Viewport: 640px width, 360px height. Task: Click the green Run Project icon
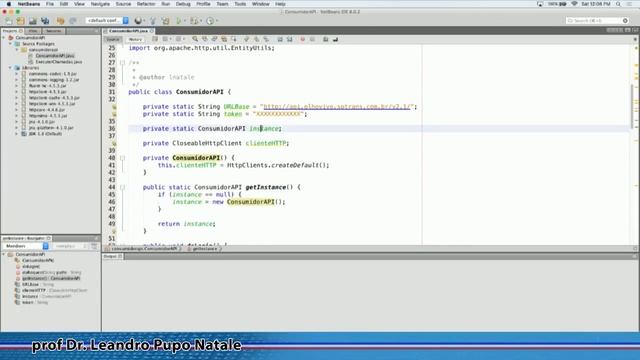(x=178, y=21)
